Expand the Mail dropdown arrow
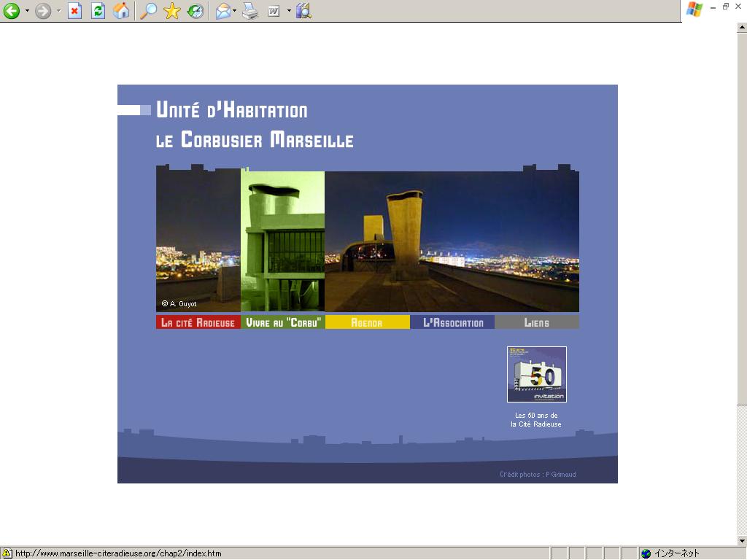 coord(235,10)
